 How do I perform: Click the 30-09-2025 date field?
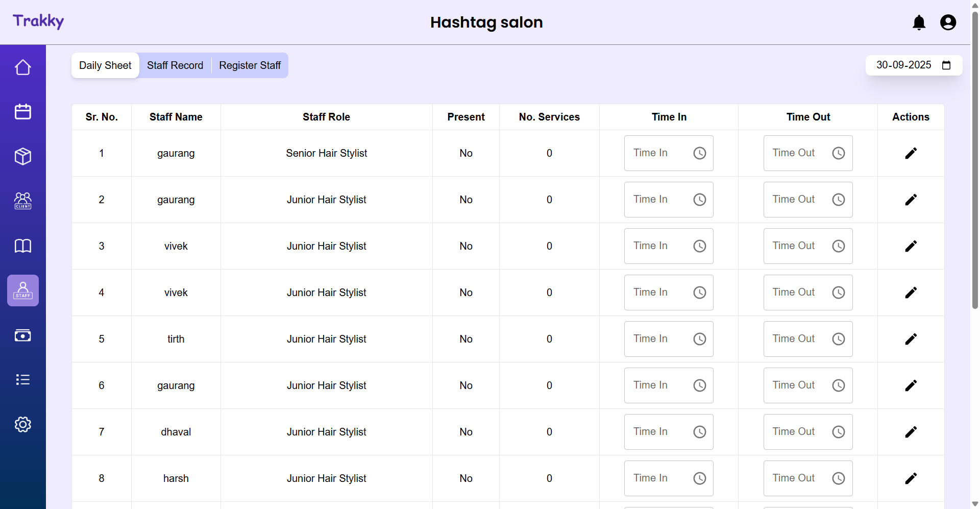click(x=903, y=65)
